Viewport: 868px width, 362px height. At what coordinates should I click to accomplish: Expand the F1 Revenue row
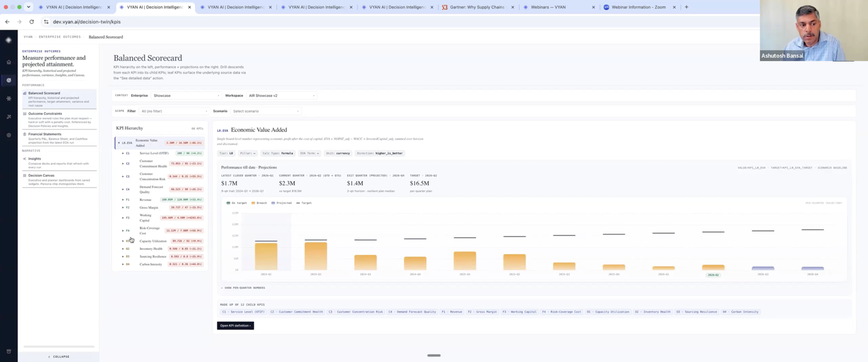pyautogui.click(x=123, y=199)
